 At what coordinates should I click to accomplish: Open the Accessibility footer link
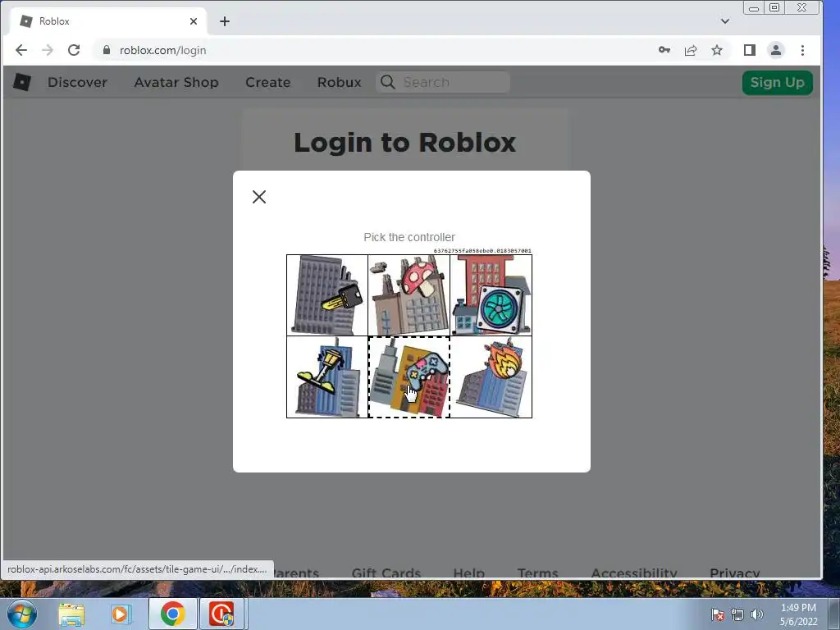tap(634, 573)
